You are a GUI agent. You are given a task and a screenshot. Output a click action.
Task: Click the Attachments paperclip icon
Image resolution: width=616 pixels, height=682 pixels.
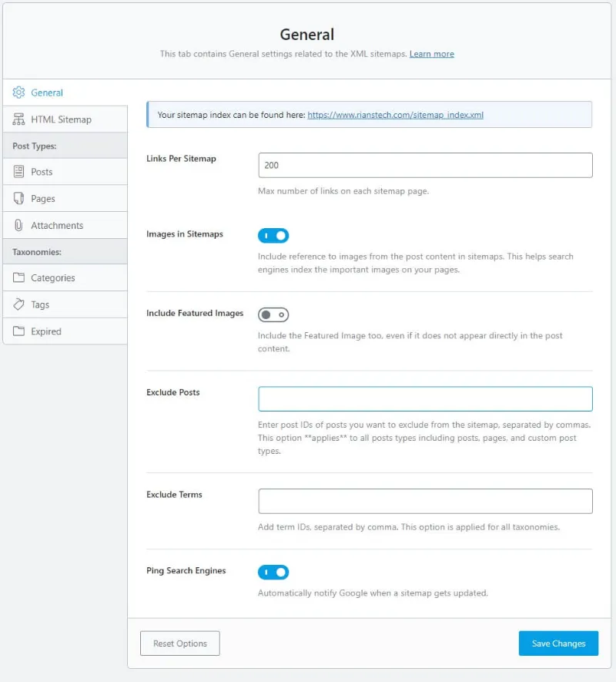[x=18, y=225]
